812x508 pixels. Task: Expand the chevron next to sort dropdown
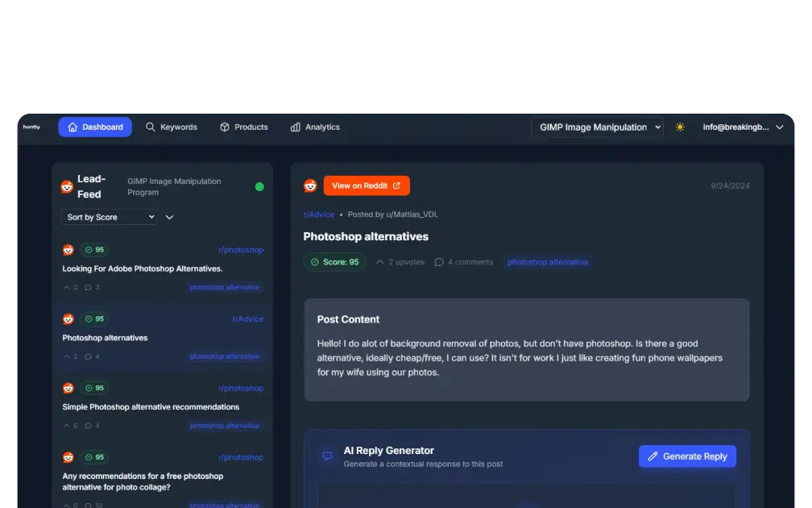(x=169, y=217)
